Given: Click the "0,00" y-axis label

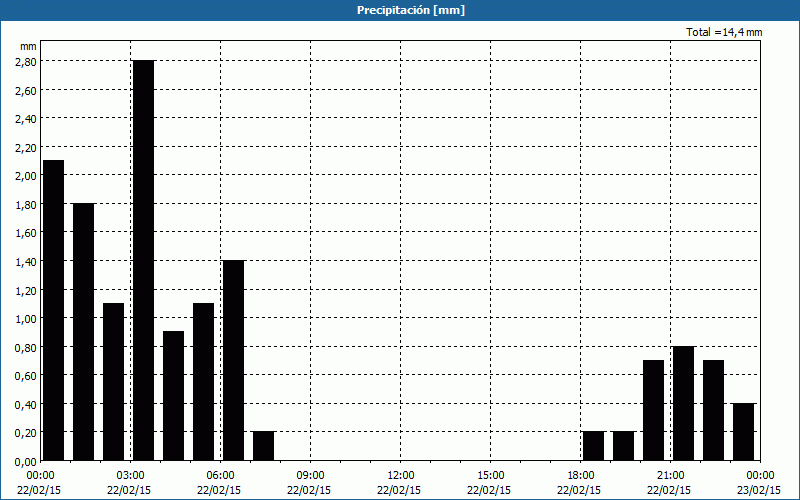Looking at the screenshot, I should 27,462.
